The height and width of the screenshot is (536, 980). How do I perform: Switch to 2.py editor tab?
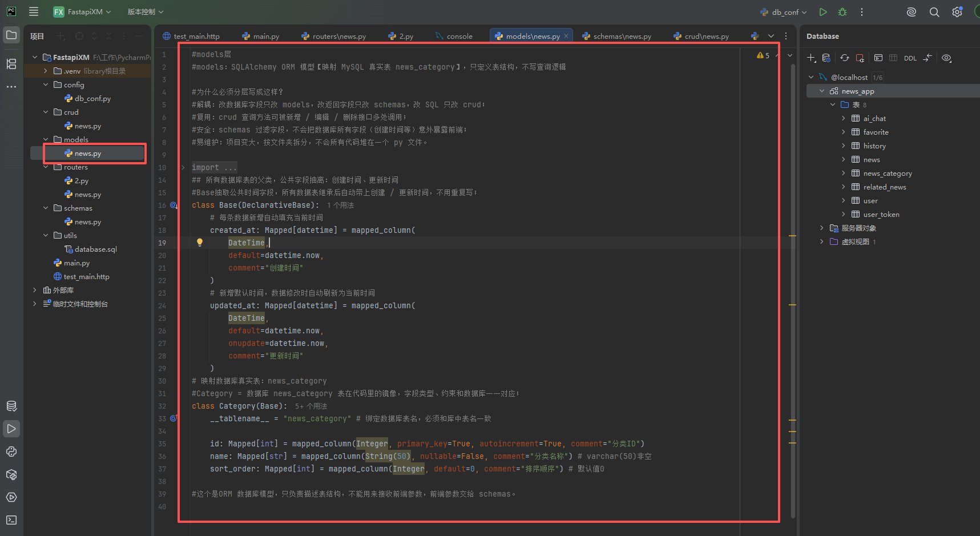tap(401, 36)
